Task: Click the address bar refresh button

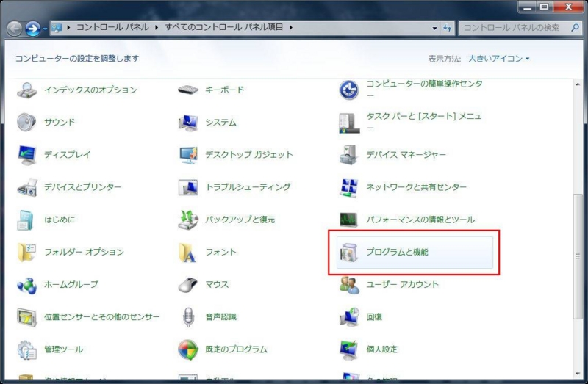Action: coord(448,28)
